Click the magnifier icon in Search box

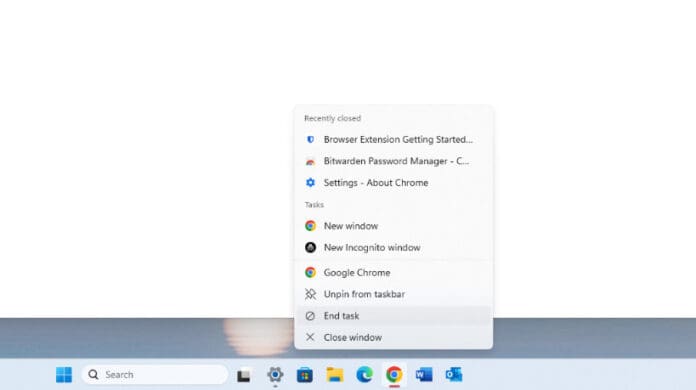93,374
